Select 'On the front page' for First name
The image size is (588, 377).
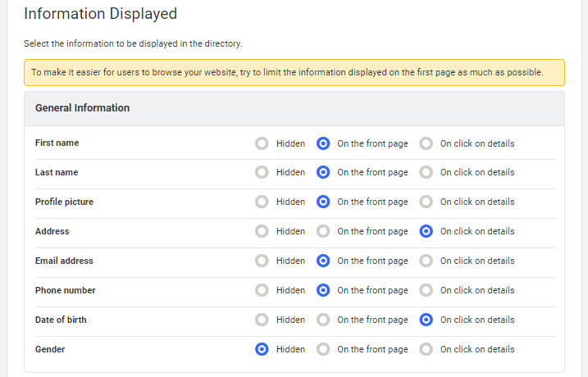click(323, 143)
